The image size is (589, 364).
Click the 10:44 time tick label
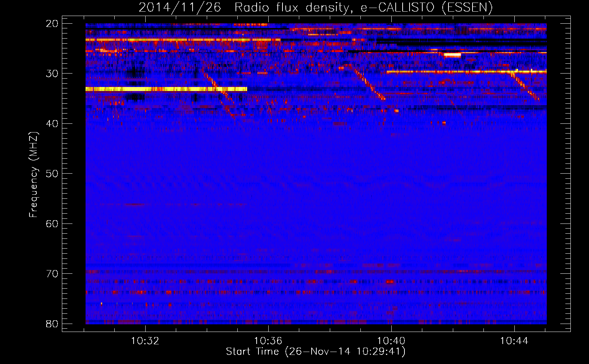[x=514, y=341]
